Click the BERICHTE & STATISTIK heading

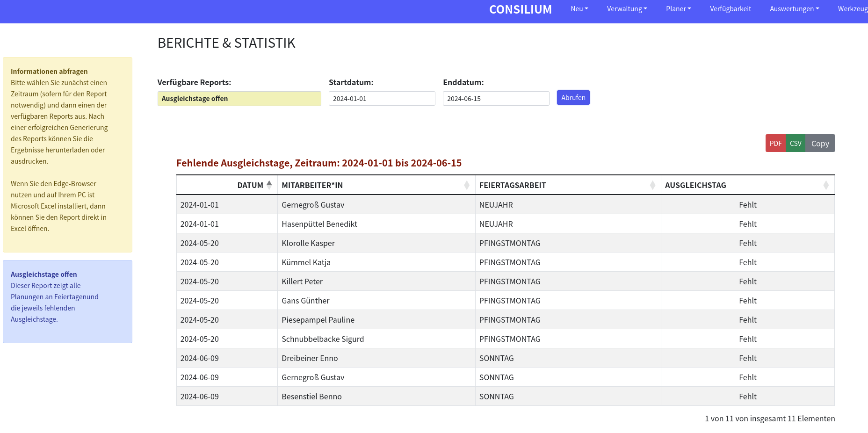226,43
